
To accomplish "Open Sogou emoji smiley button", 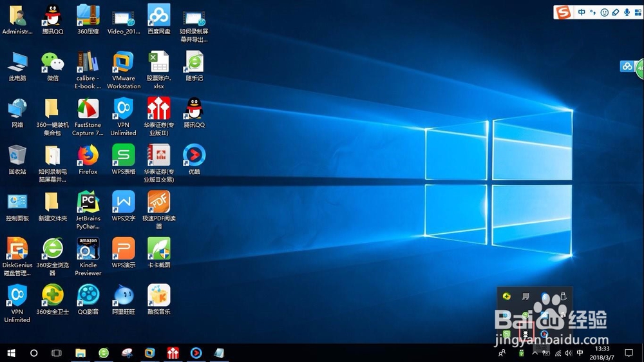I will coord(604,12).
